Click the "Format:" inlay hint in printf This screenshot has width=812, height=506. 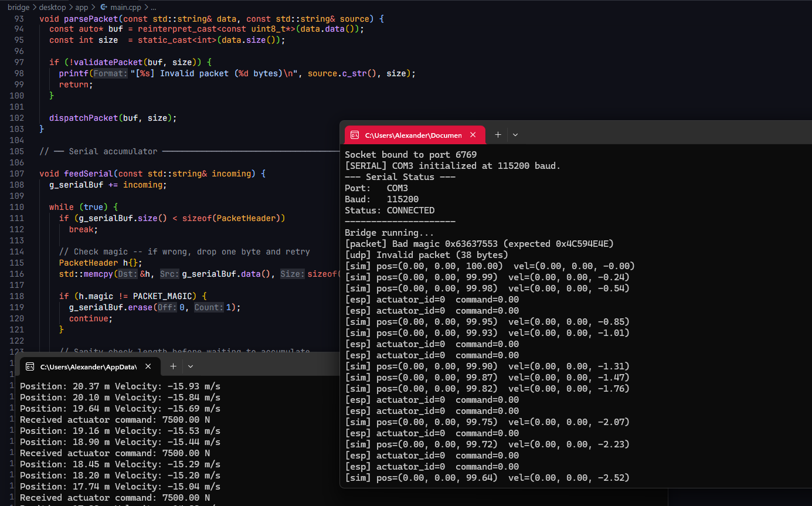110,74
